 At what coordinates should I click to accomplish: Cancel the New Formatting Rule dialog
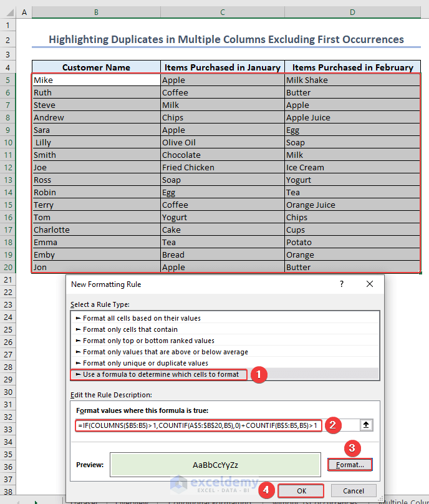[x=354, y=491]
